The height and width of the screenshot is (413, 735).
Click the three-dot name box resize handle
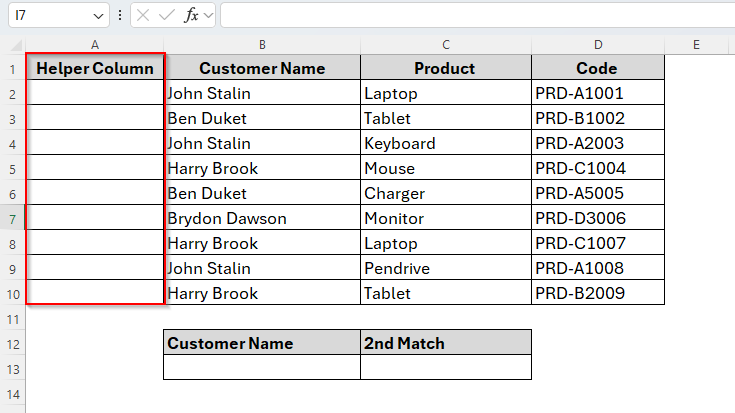click(x=120, y=15)
